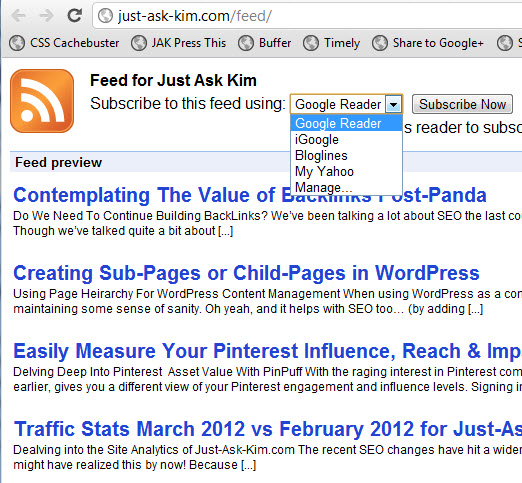Collapse the feed reader dropdown arrow
Image resolution: width=522 pixels, height=483 pixels.
click(x=393, y=104)
